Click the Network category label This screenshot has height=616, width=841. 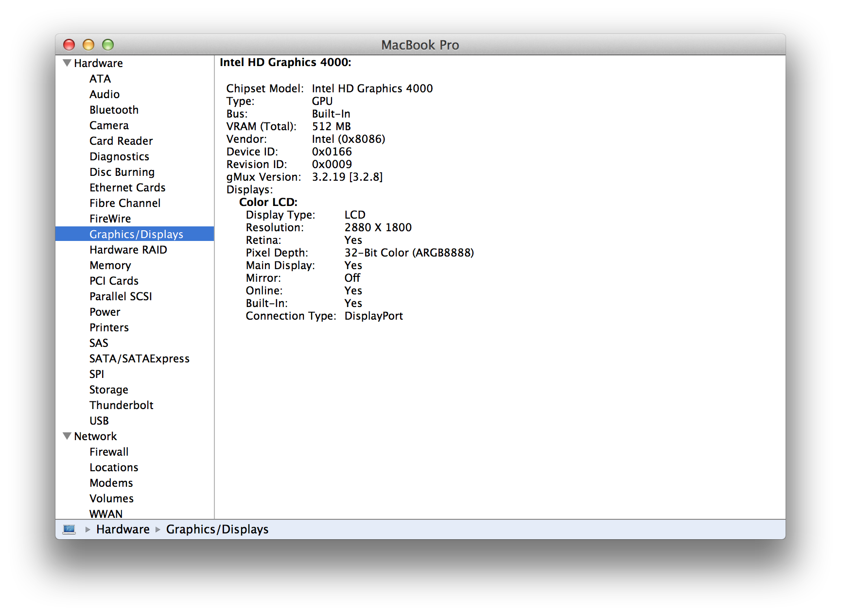[95, 436]
